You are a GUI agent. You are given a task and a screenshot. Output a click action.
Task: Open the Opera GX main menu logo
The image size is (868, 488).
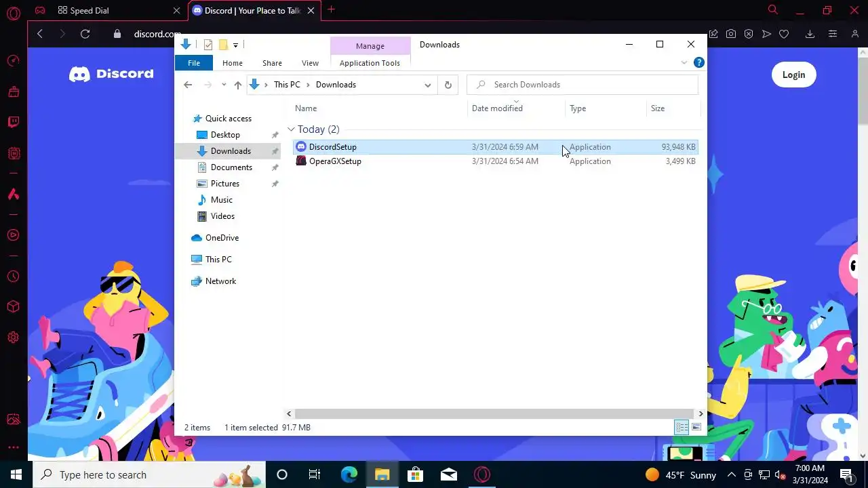[14, 13]
